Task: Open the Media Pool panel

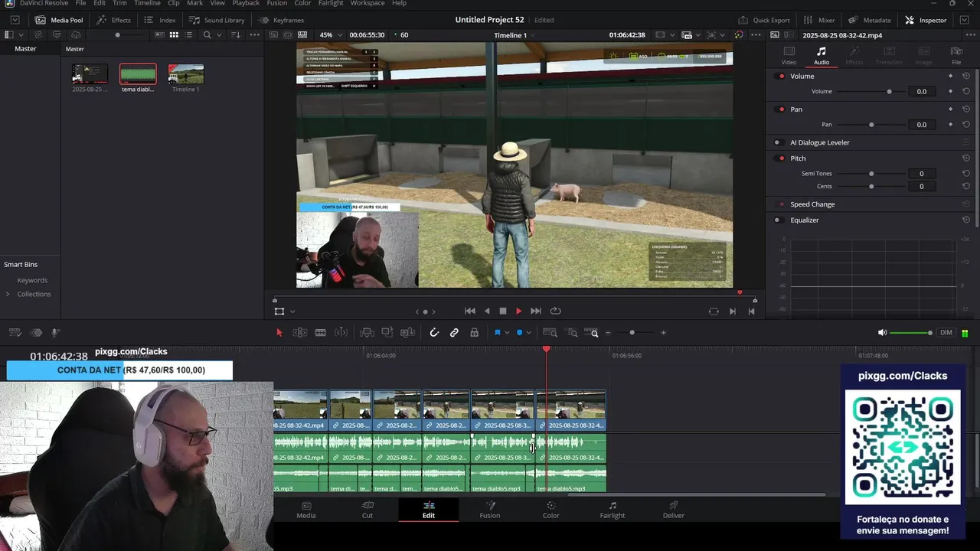Action: point(59,20)
